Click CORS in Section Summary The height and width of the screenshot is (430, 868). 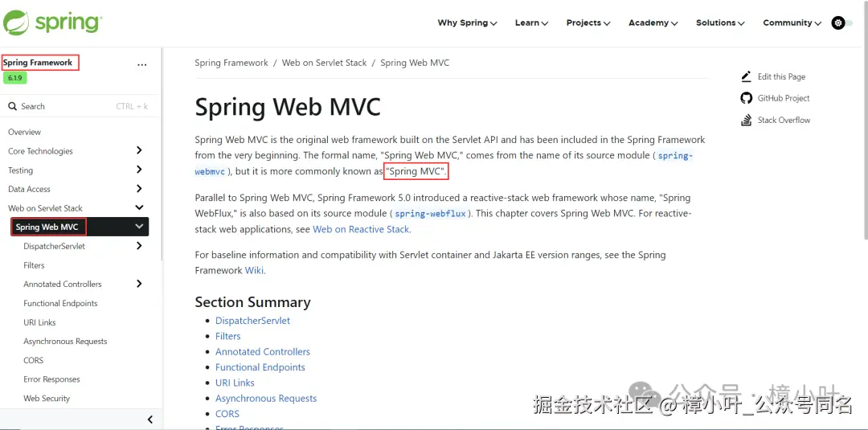pyautogui.click(x=227, y=414)
